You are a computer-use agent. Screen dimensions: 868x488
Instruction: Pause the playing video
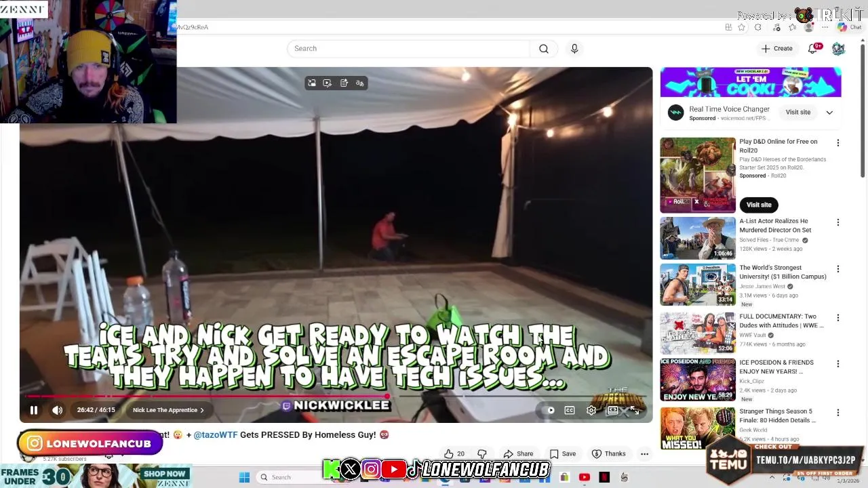pyautogui.click(x=33, y=410)
